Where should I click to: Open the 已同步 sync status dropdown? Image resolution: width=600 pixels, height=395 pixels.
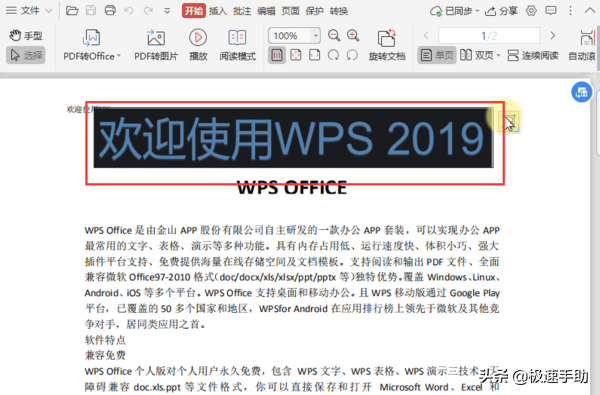click(454, 11)
